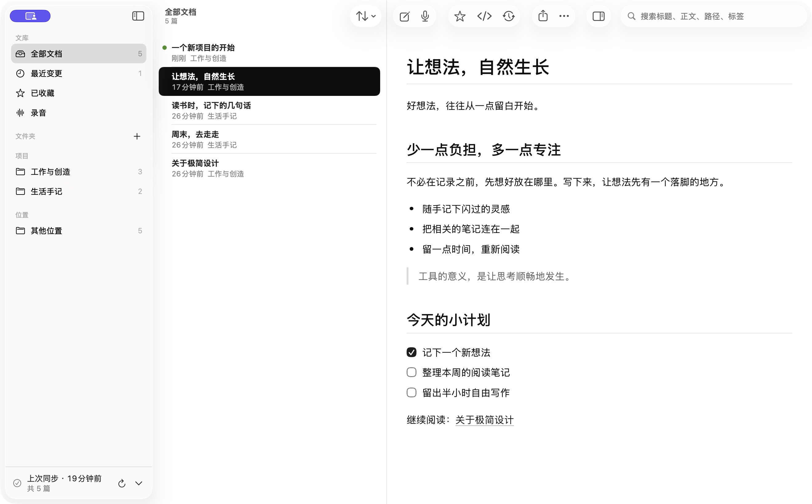Click the search field for titles and tags
Viewport: 812px width, 504px height.
click(714, 16)
